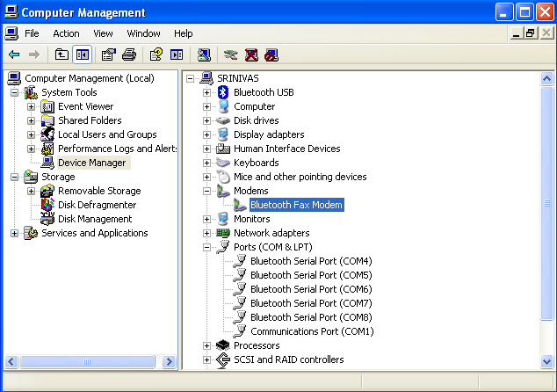The width and height of the screenshot is (557, 392).
Task: Open the Help menu
Action: (x=184, y=33)
